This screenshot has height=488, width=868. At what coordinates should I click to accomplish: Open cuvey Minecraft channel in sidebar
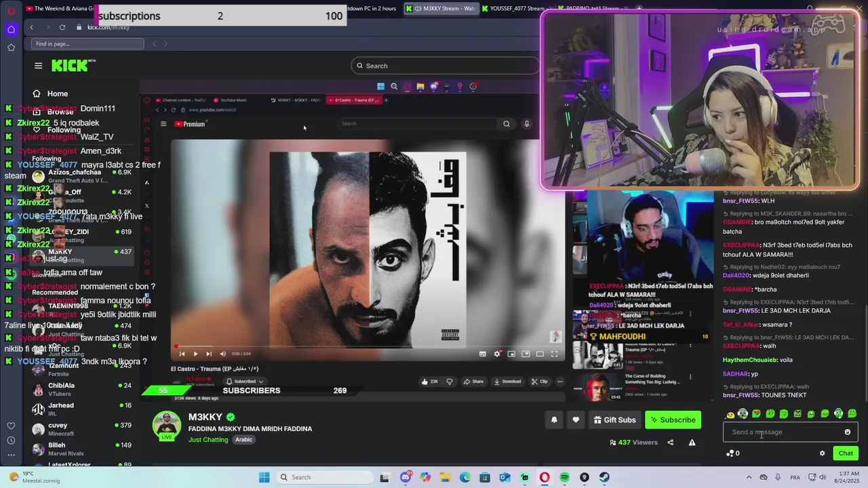tap(81, 429)
